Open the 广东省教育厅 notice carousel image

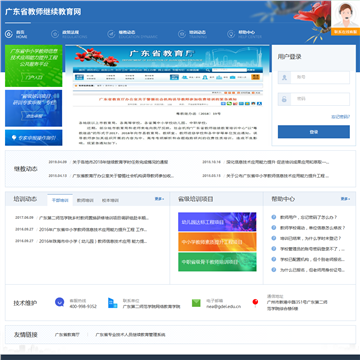[167, 95]
